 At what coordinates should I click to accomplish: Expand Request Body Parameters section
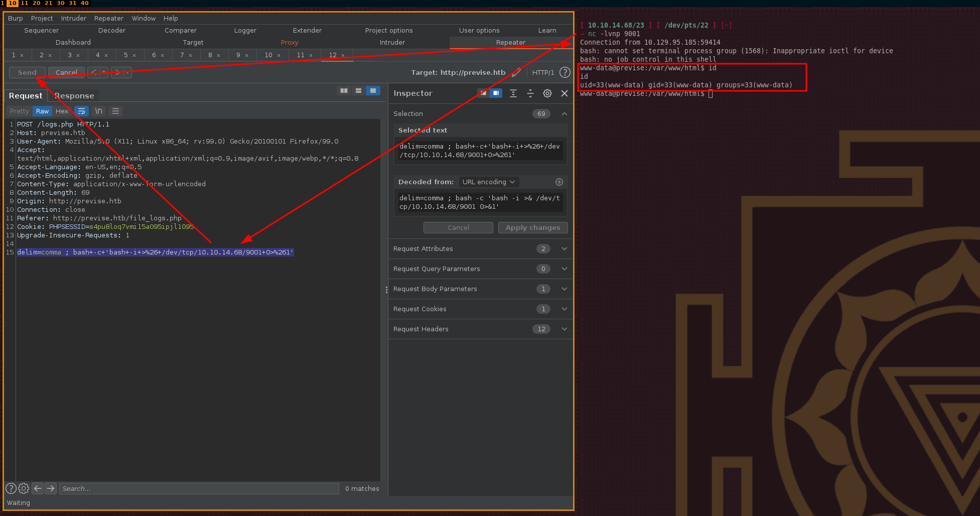[x=565, y=289]
